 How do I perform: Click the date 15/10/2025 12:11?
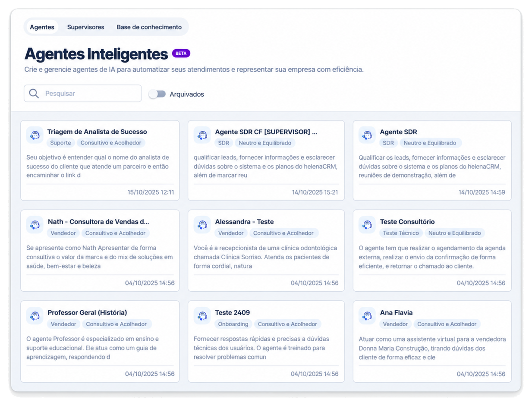click(x=151, y=192)
